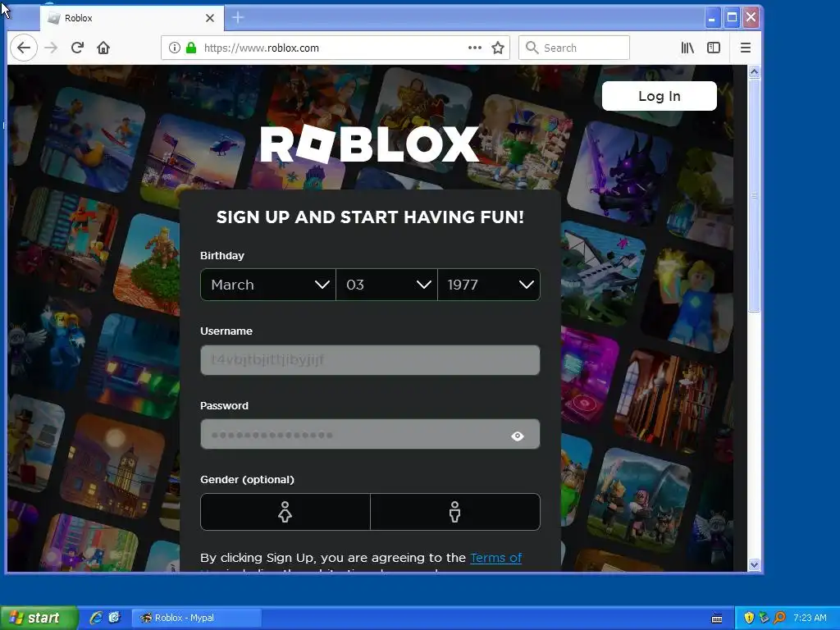Select Roblox - Mypal taskbar button

tap(197, 618)
